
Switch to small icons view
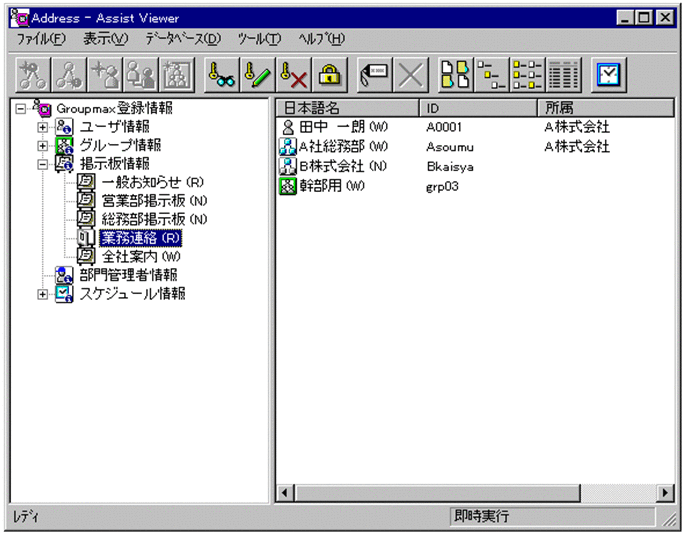(x=489, y=74)
